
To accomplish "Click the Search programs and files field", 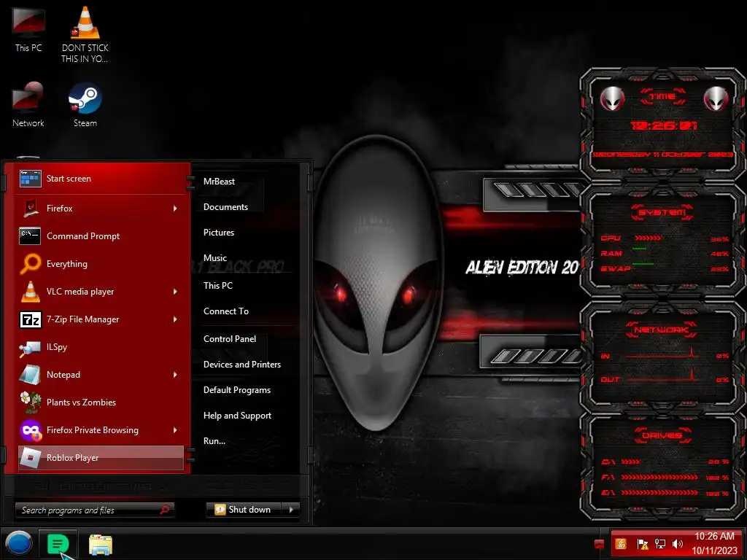I will coord(94,510).
